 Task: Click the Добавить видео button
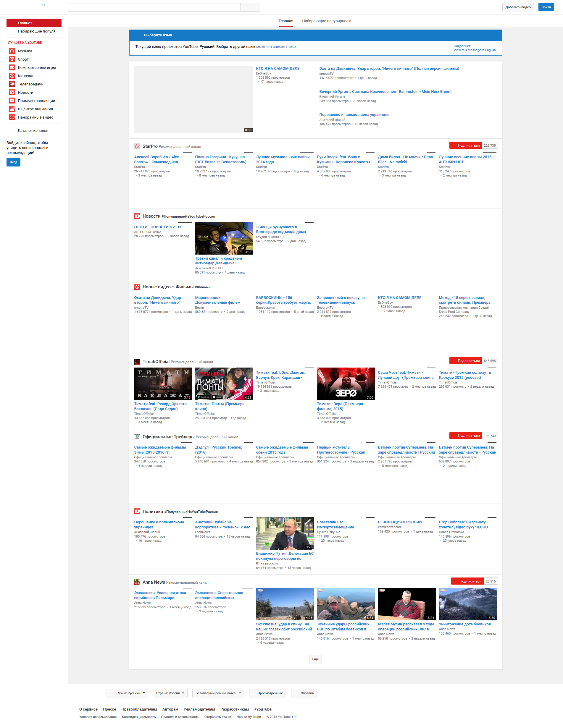tap(518, 7)
